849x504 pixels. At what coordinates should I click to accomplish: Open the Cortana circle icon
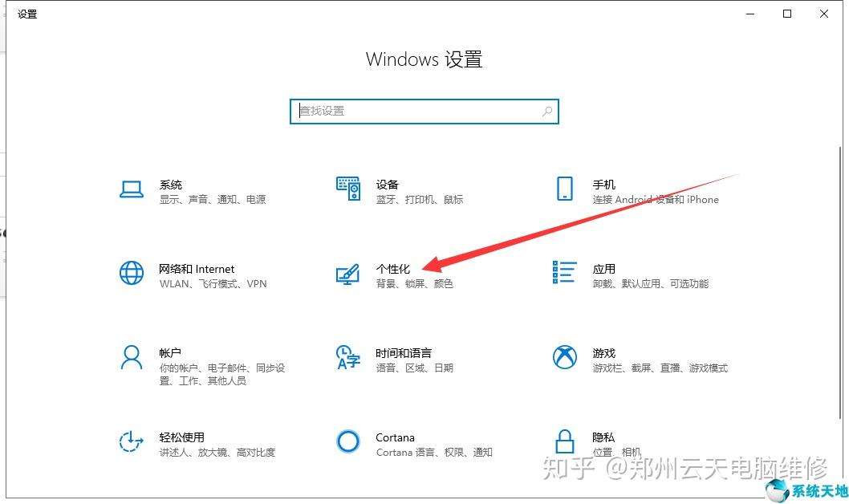(348, 441)
